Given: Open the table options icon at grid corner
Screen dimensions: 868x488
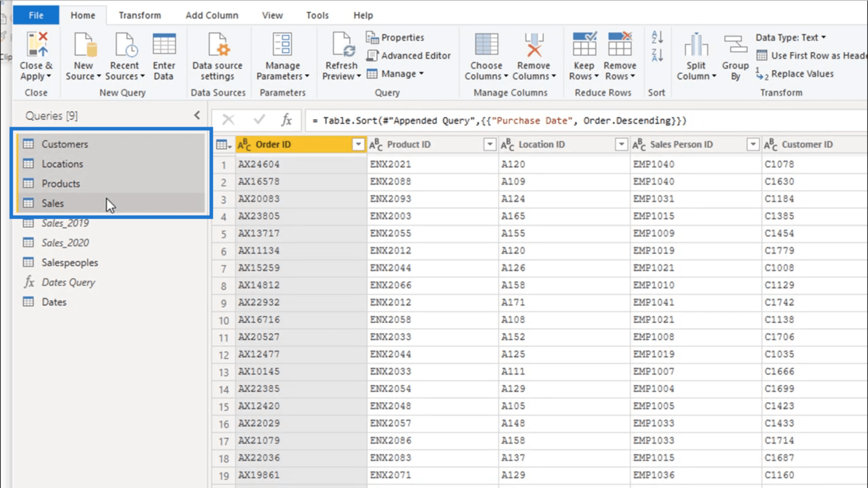Looking at the screenshot, I should point(224,145).
